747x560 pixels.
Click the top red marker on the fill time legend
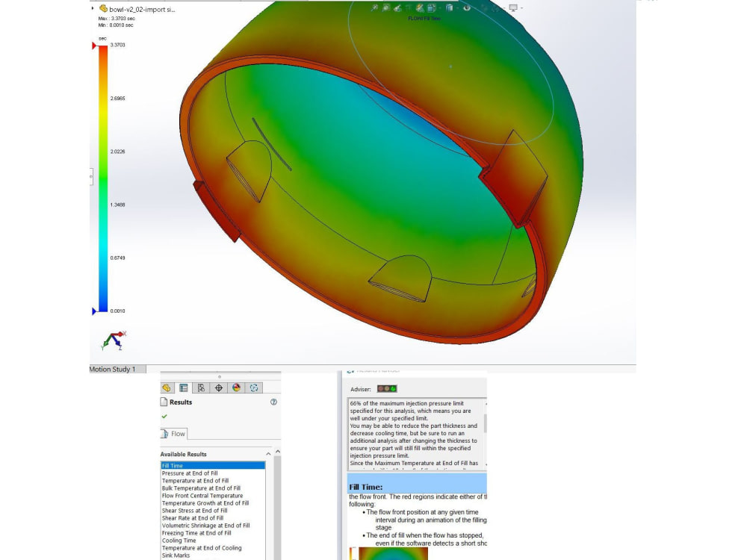click(x=94, y=46)
